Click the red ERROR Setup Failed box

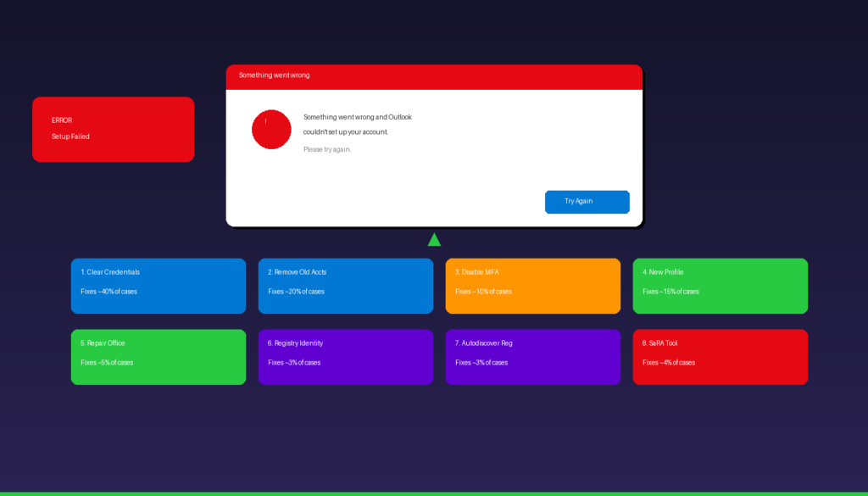click(x=113, y=129)
